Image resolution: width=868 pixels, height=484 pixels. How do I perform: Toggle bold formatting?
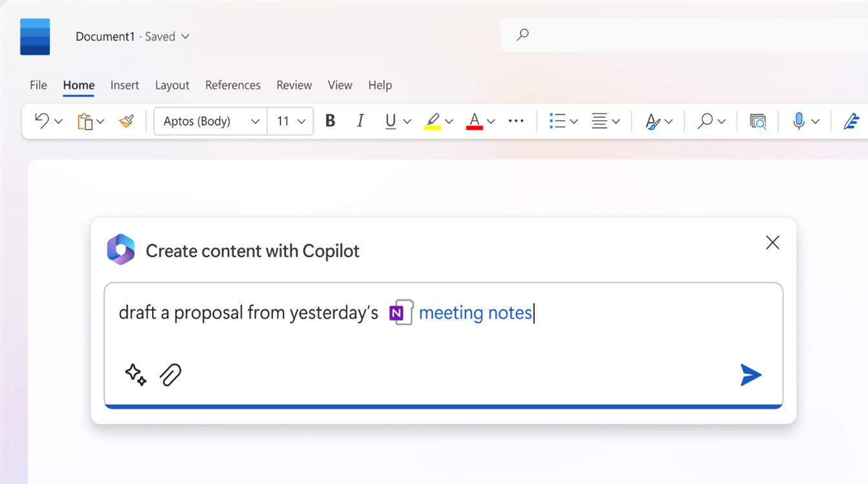click(x=330, y=121)
